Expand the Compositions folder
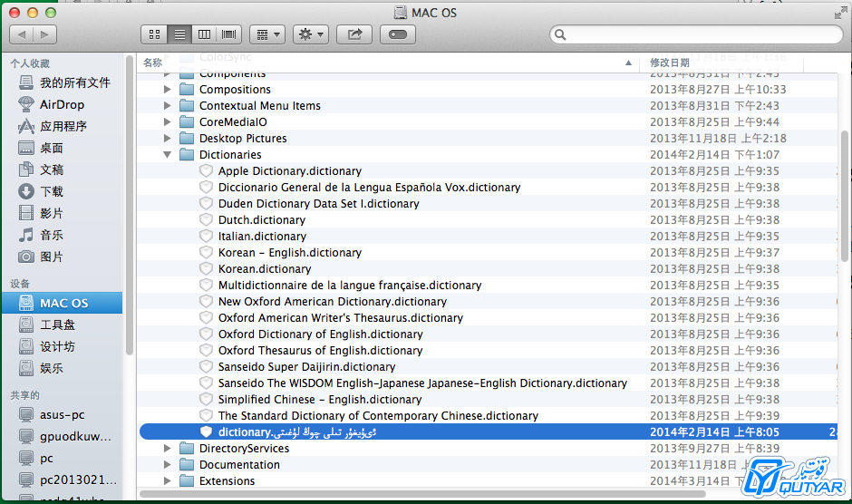The image size is (852, 504). tap(168, 89)
